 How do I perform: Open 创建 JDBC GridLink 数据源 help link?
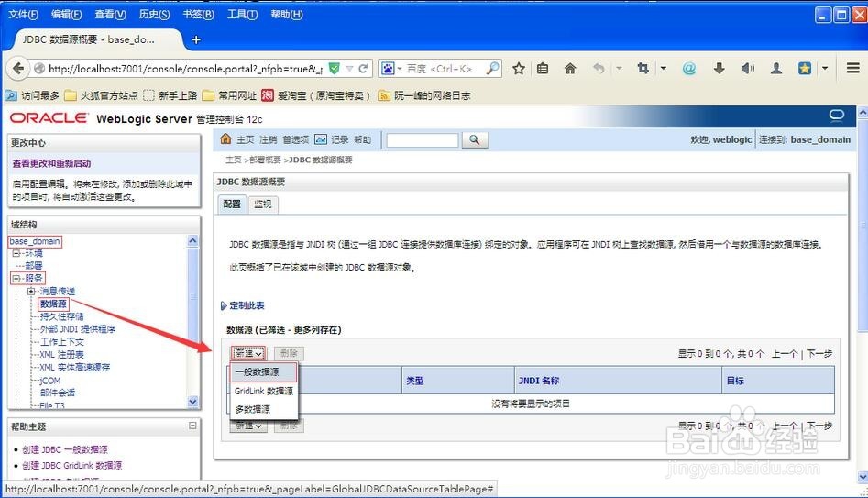(x=72, y=465)
